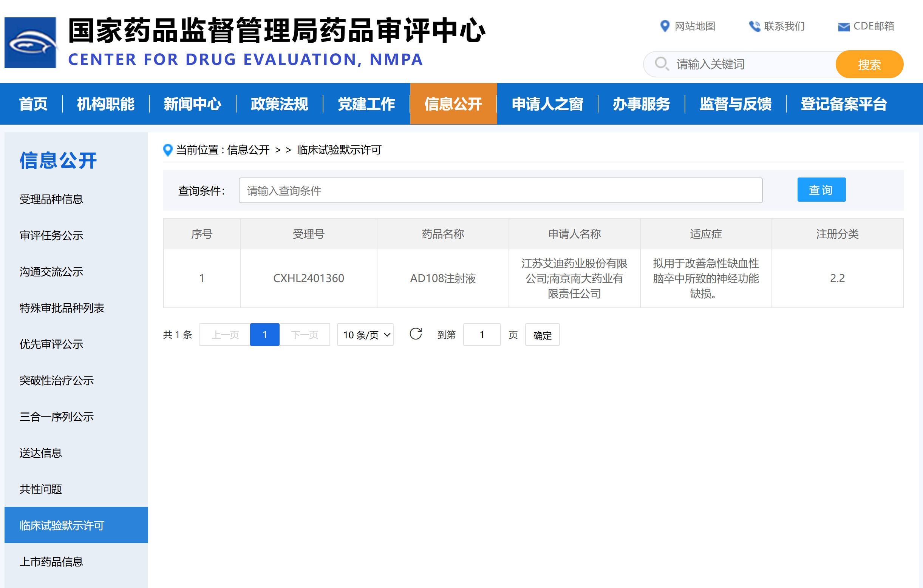
Task: Click the contact us phone icon
Action: pos(754,26)
